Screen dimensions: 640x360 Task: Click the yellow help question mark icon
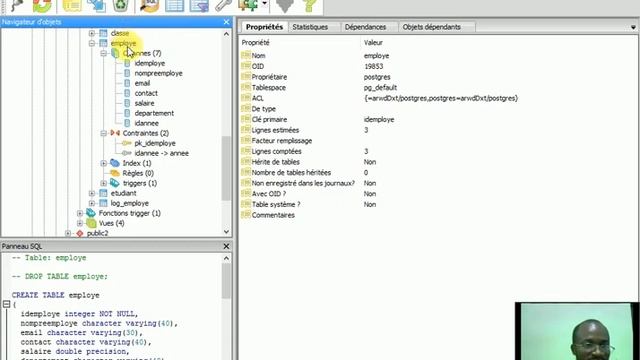[310, 5]
